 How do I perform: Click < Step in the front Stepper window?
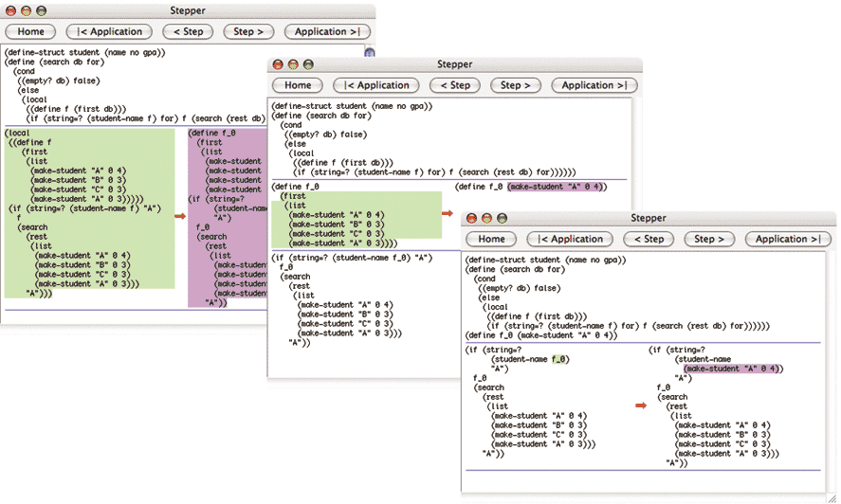click(x=649, y=239)
